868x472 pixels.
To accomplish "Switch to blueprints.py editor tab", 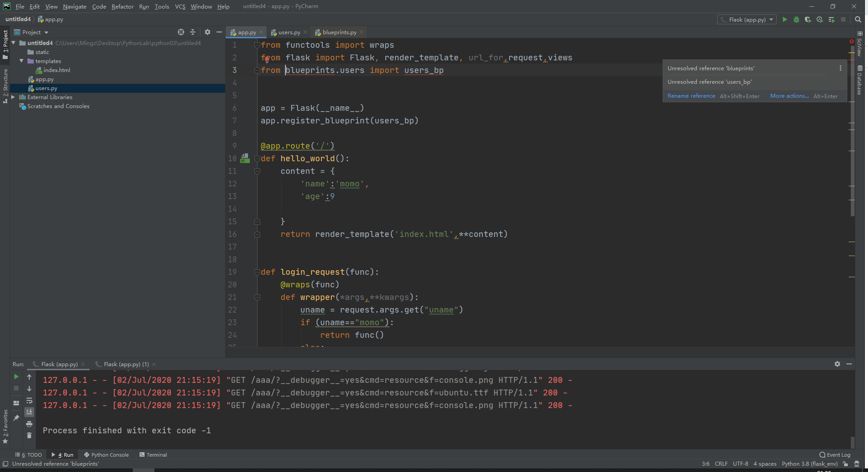I will (x=339, y=32).
